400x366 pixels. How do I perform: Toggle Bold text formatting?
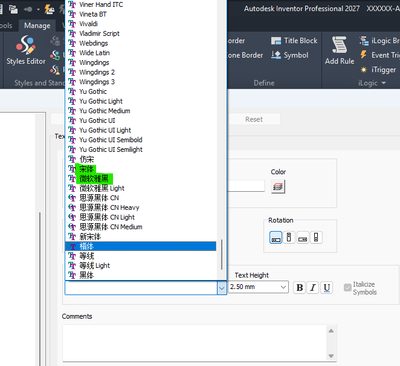(x=300, y=287)
